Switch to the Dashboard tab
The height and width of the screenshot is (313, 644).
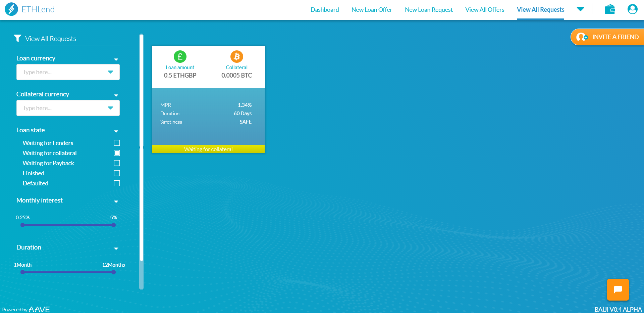coord(324,9)
